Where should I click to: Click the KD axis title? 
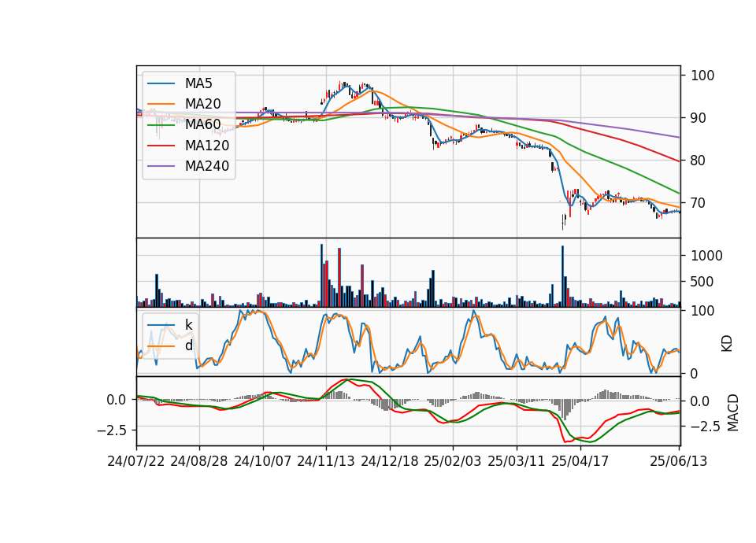click(727, 344)
